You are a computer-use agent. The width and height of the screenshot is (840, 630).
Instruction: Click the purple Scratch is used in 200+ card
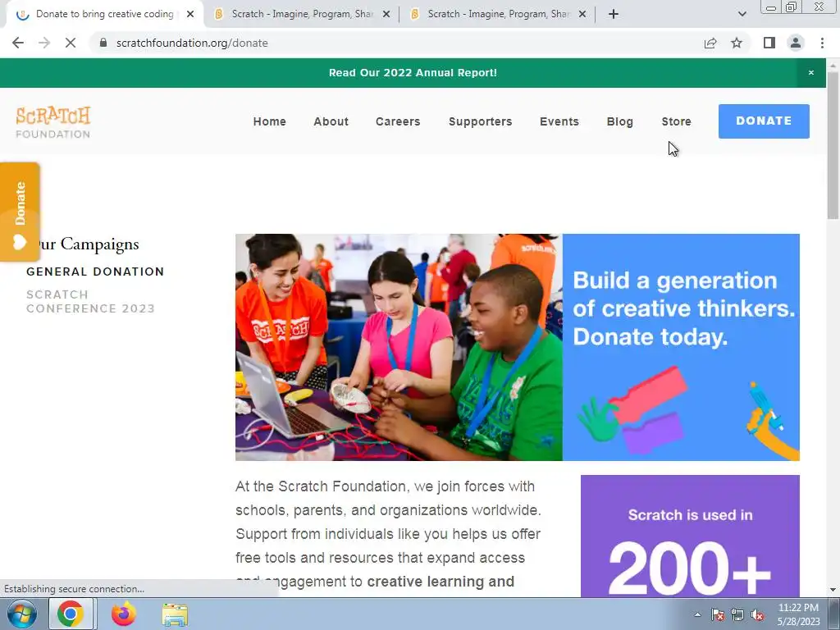coord(690,536)
